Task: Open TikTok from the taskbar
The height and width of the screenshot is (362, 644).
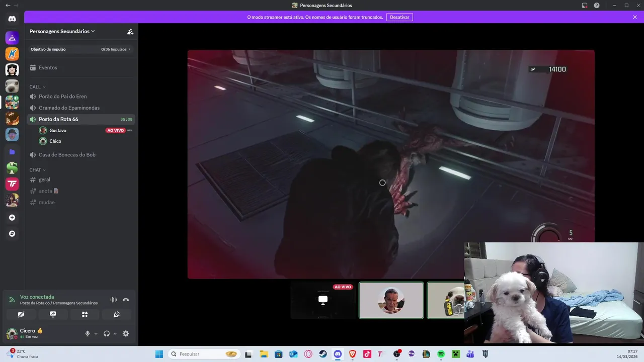Action: click(367, 354)
